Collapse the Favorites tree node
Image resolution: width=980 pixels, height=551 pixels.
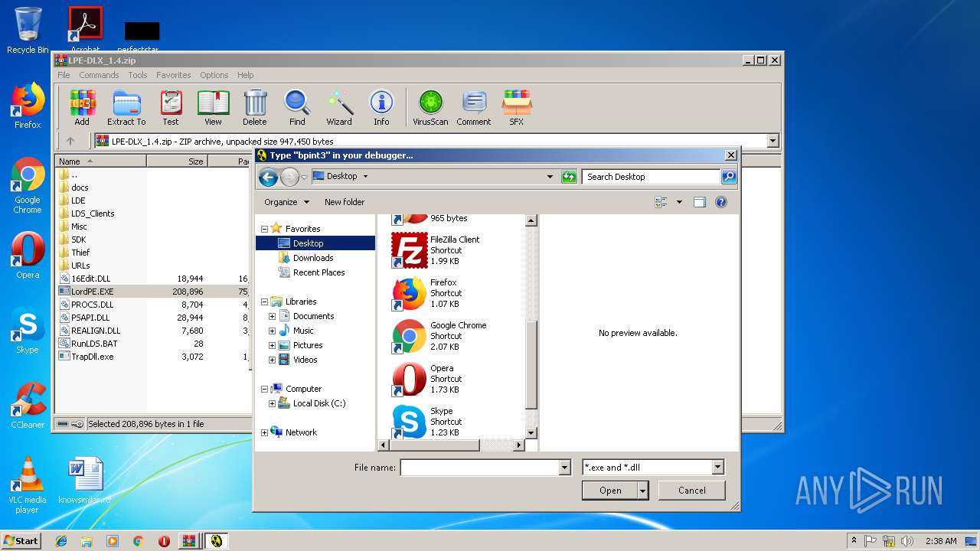point(264,229)
